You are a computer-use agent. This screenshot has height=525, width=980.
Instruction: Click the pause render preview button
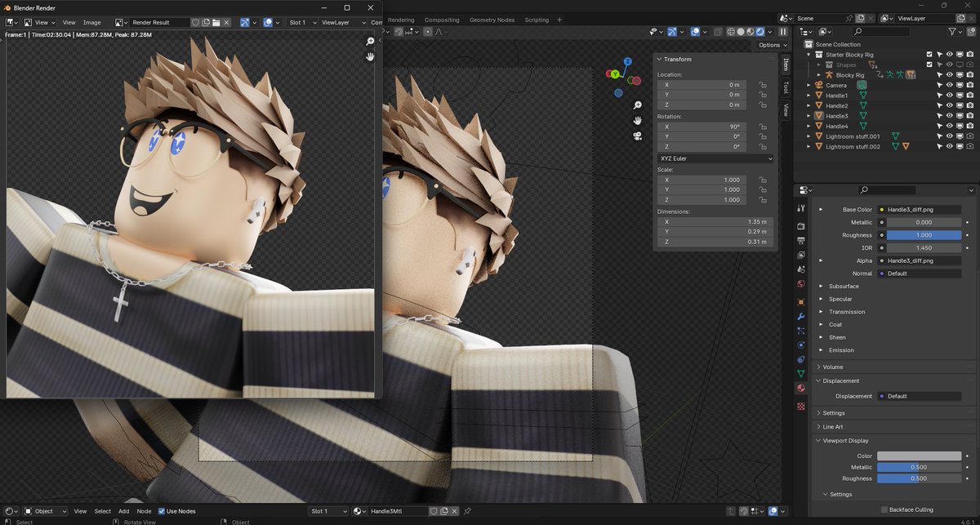[783, 32]
